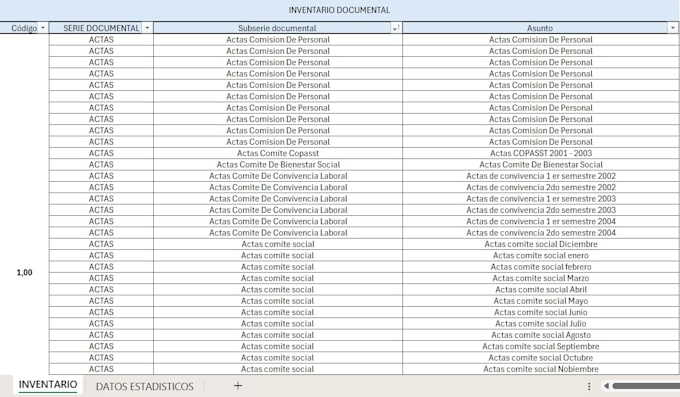Select cell Actas comite social Julio
The height and width of the screenshot is (397, 680).
(541, 324)
